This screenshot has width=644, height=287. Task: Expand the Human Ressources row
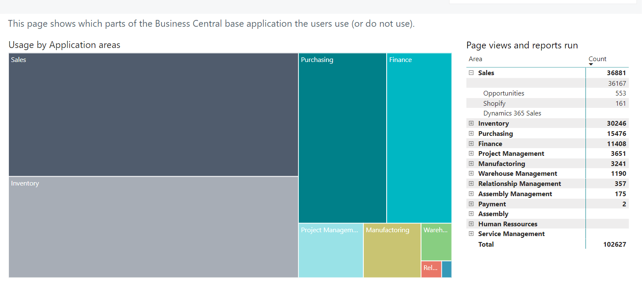[x=471, y=224]
